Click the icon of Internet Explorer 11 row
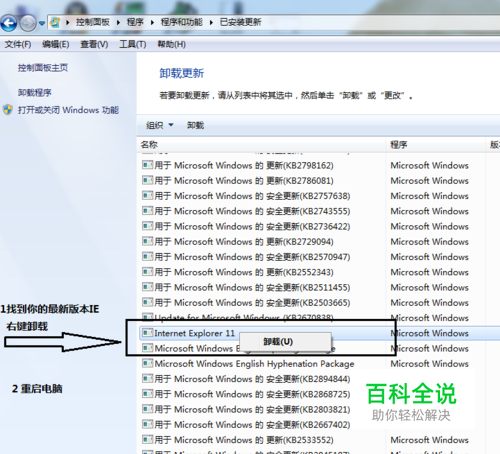 (x=147, y=333)
